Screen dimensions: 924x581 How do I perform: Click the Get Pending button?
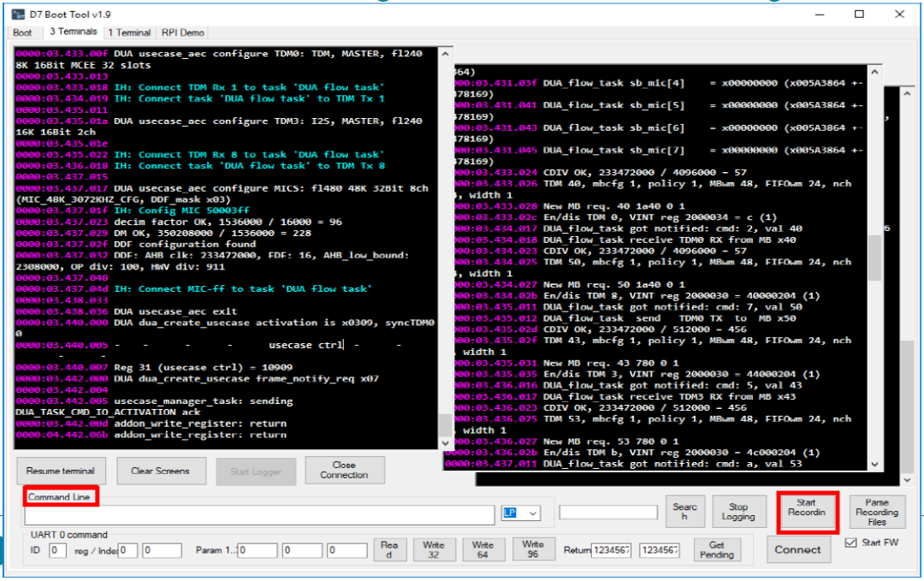click(717, 550)
